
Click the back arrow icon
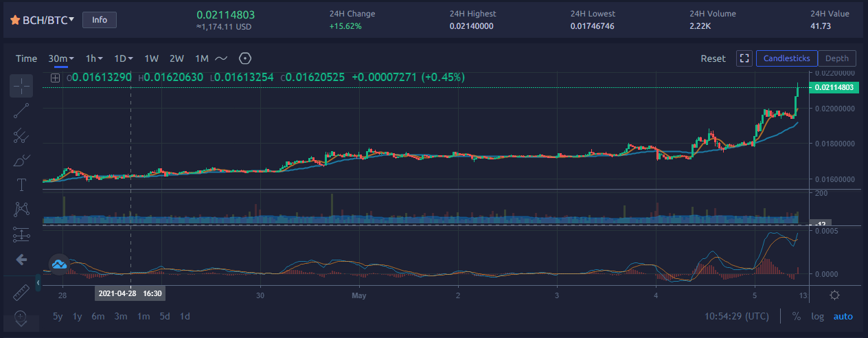pos(21,259)
